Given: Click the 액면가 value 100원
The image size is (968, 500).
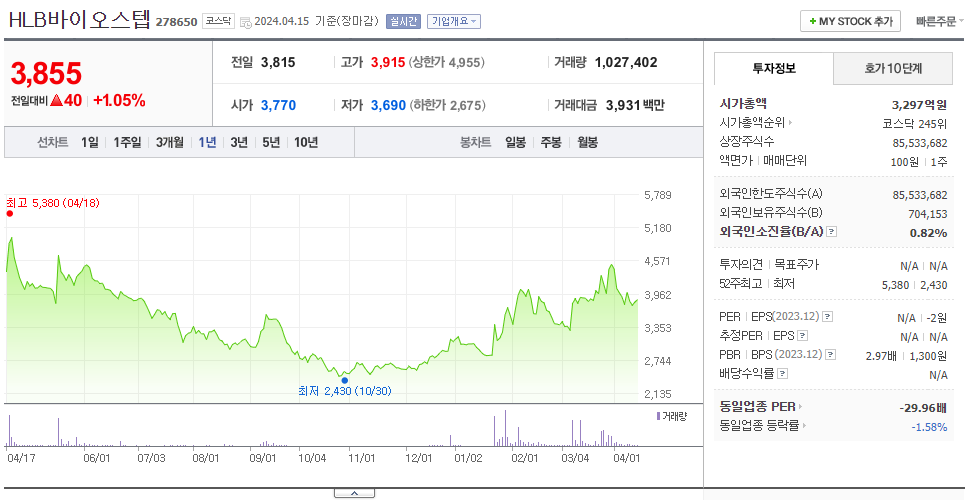Looking at the screenshot, I should click(x=907, y=162).
